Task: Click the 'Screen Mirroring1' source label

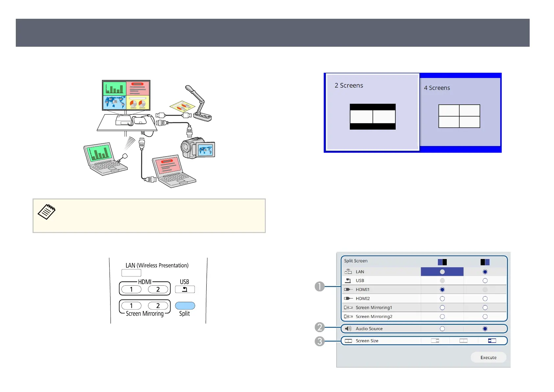Action: click(x=374, y=307)
